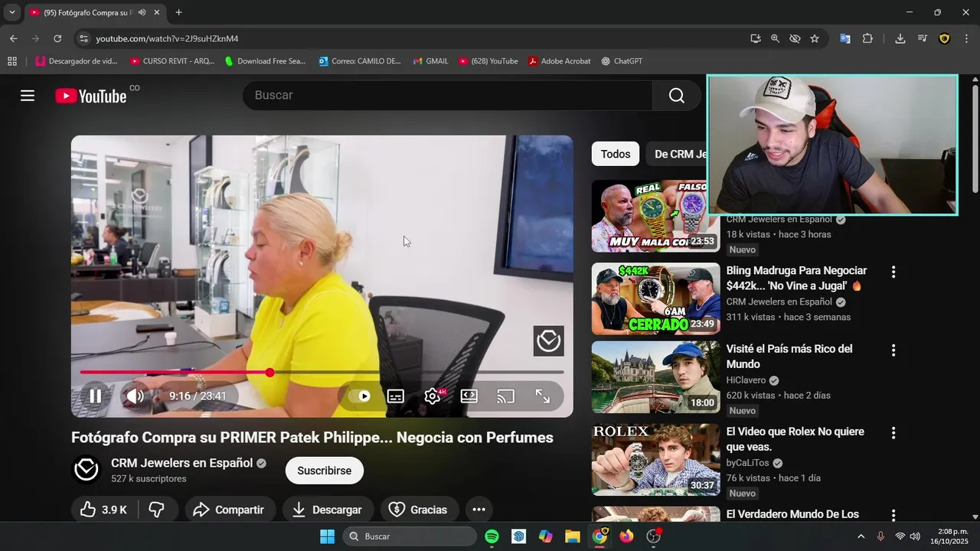Go back with browser back arrow
Viewport: 980px width, 551px height.
tap(13, 38)
